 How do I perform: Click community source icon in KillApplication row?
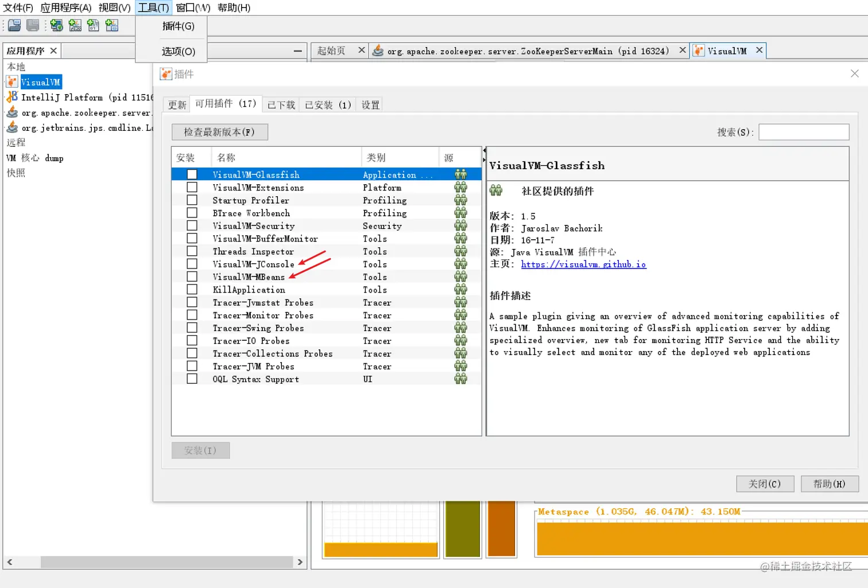click(460, 289)
